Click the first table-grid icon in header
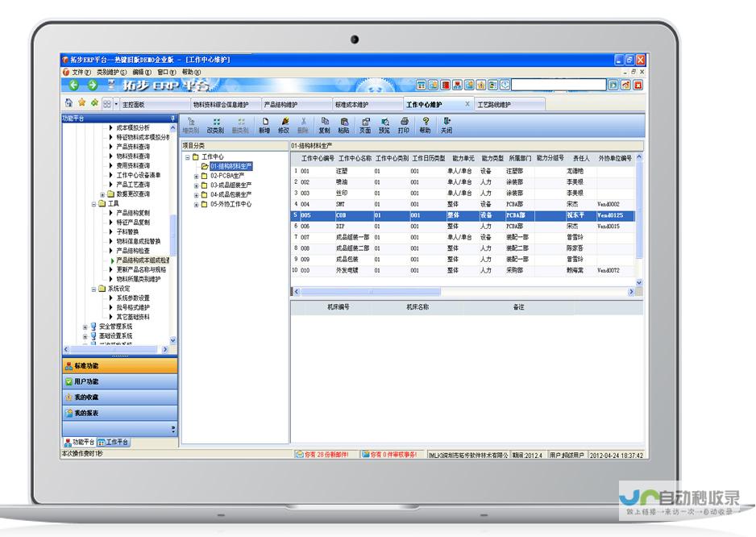This screenshot has width=756, height=537. pos(422,85)
